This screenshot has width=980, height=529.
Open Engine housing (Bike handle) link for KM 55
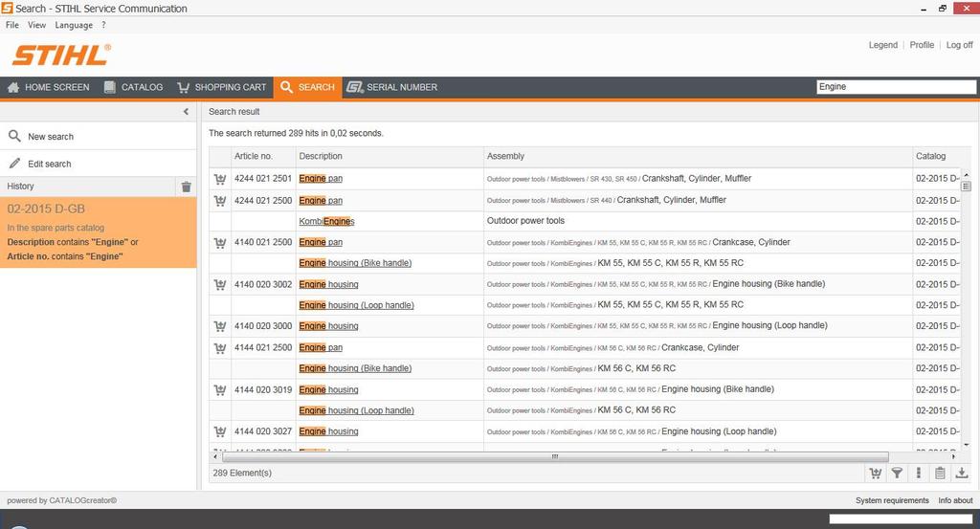(355, 263)
